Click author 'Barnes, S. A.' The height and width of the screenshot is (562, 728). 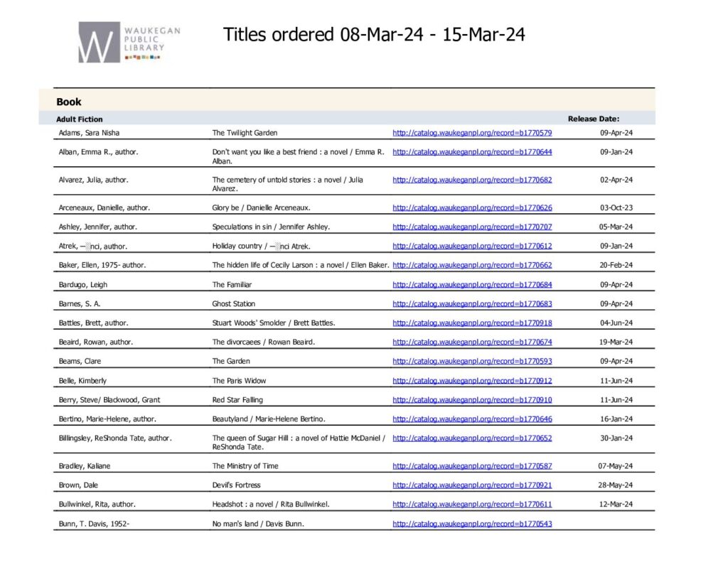80,303
